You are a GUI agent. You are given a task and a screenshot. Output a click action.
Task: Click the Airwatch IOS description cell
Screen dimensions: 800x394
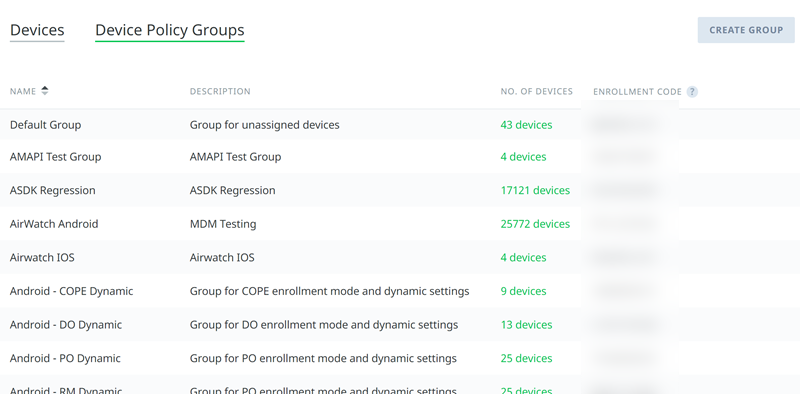click(222, 258)
